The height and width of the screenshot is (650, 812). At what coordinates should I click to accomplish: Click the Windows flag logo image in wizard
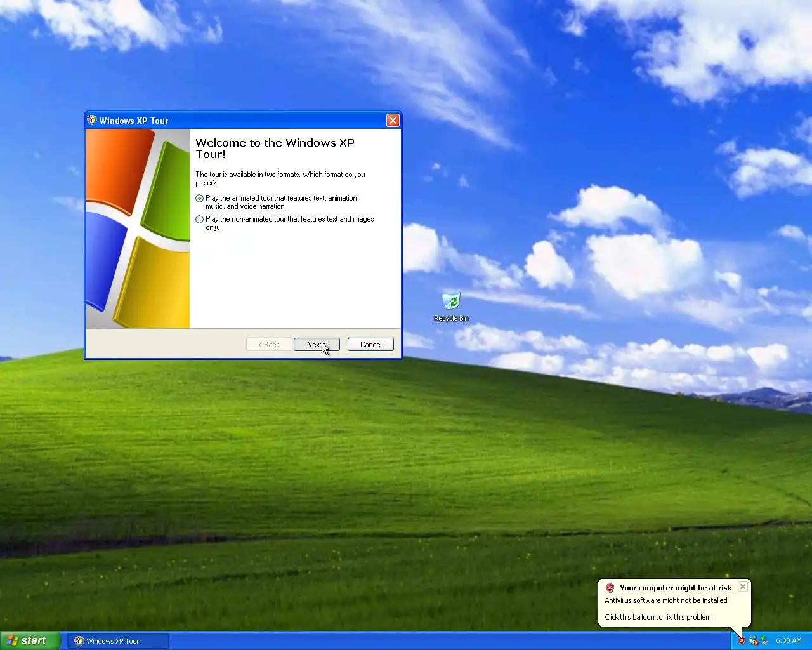138,229
